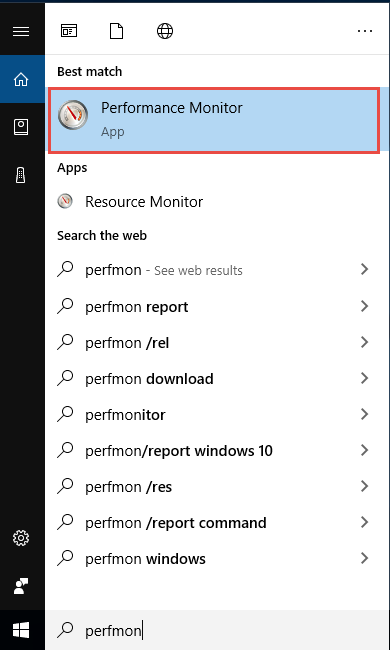The image size is (390, 650).
Task: Click magnifier icon beside perfmon report
Action: (x=65, y=306)
